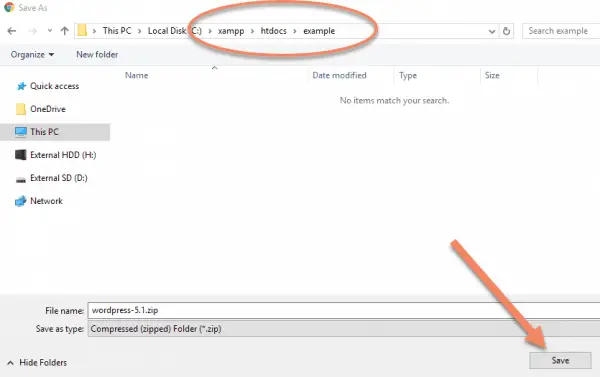Click the forward navigation arrow
600x377 pixels.
33,31
